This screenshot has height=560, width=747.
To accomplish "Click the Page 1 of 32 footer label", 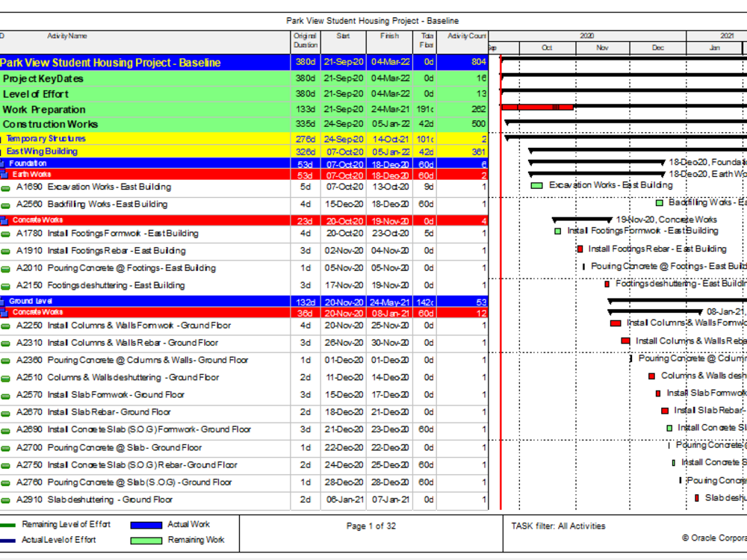I will pos(371,526).
